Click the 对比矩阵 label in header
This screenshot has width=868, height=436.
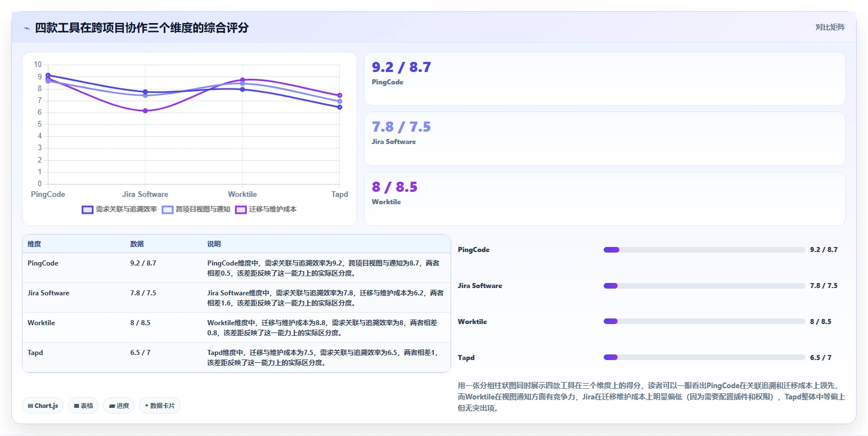[830, 27]
